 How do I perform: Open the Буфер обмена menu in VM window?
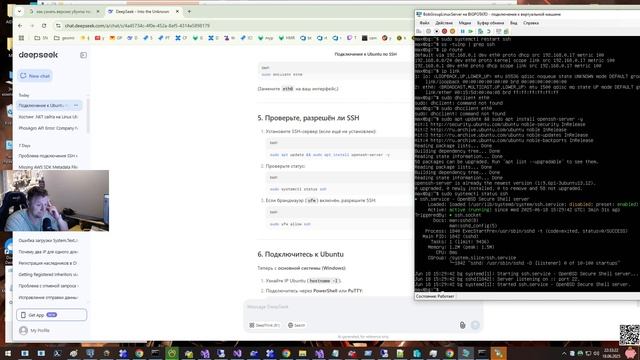[x=491, y=23]
